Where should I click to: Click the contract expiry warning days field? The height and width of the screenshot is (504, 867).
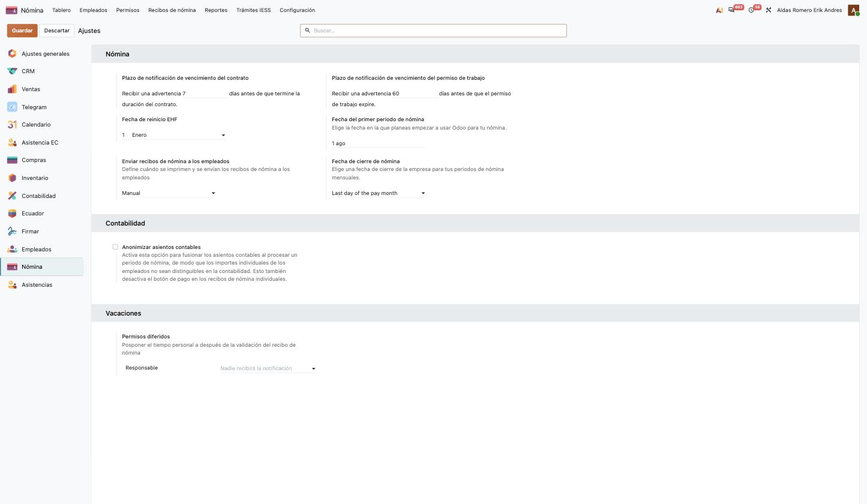point(205,94)
